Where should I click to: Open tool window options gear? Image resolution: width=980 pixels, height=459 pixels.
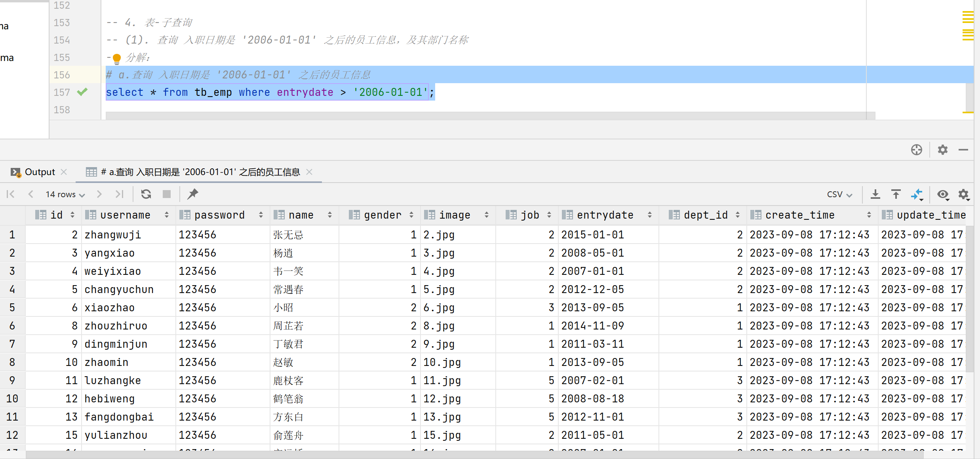tap(942, 150)
